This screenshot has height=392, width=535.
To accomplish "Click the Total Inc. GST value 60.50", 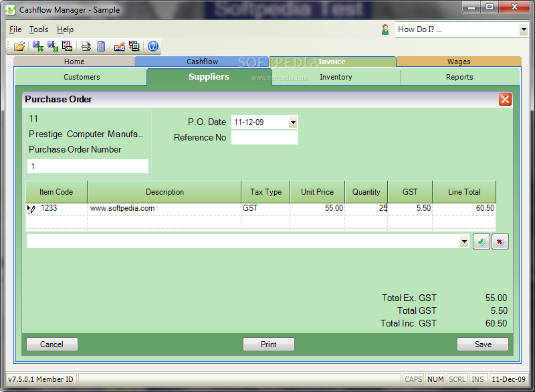I will tap(496, 323).
